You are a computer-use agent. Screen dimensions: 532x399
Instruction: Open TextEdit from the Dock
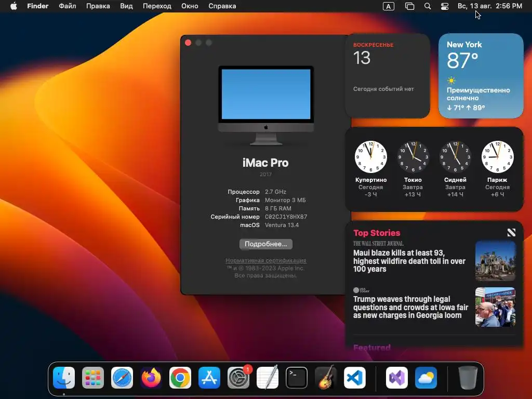click(268, 378)
